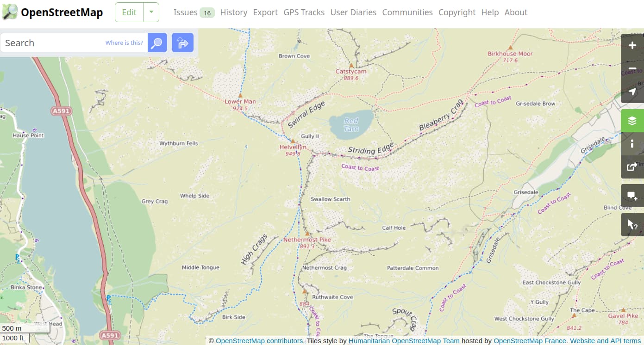Click the parking icon near Binka Stone

pyautogui.click(x=18, y=258)
